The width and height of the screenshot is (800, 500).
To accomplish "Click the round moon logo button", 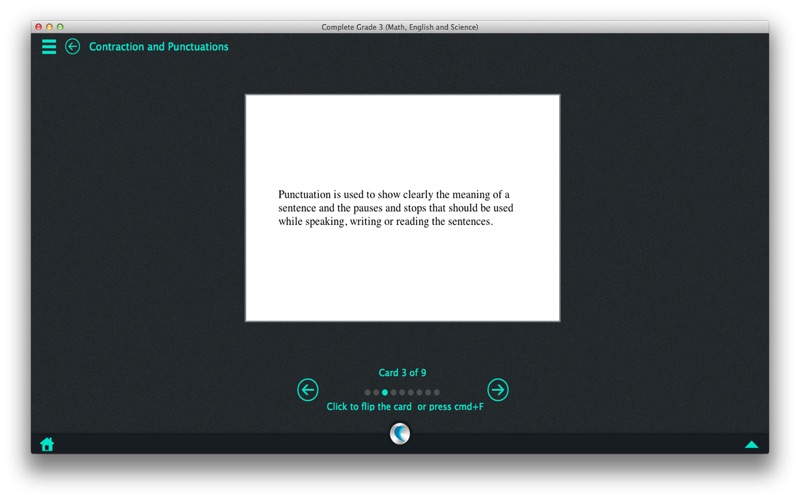I will [x=399, y=434].
